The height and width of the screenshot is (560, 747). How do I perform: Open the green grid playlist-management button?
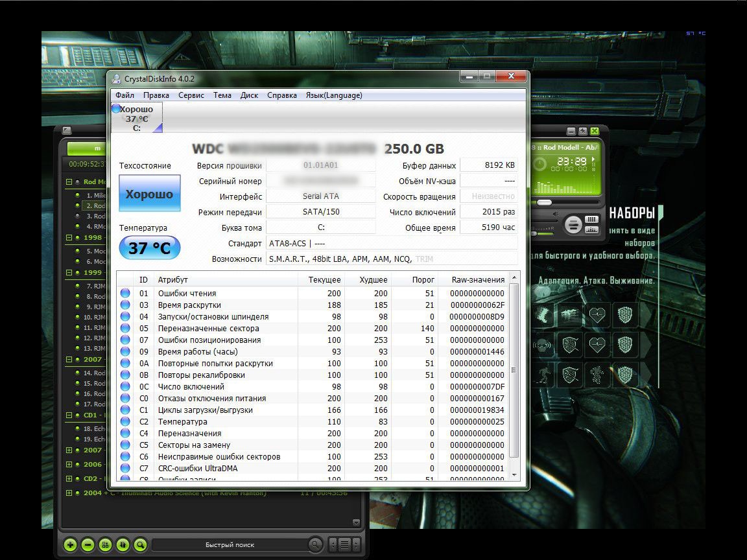[x=105, y=544]
